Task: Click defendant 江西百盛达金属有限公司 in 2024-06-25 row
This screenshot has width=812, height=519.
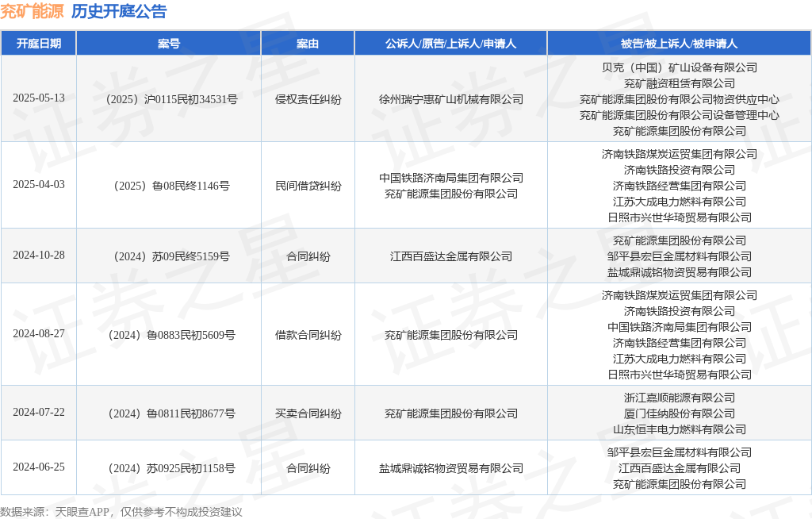Action: tap(680, 468)
